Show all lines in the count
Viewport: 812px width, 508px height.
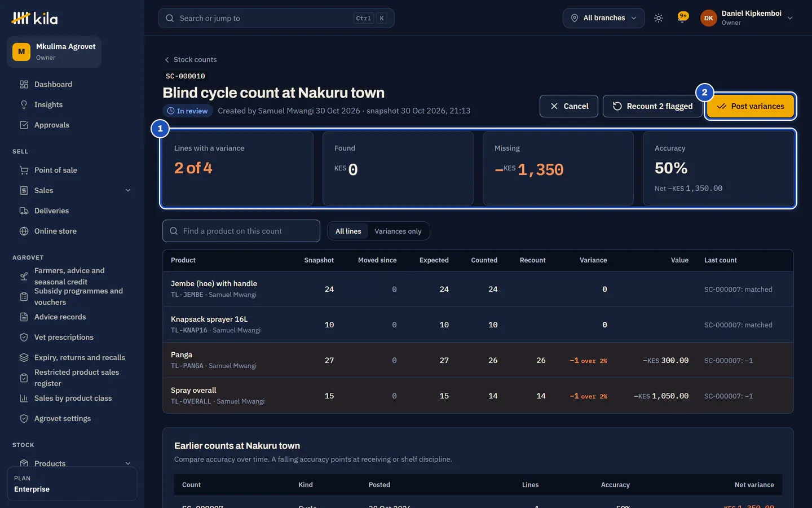pos(348,231)
